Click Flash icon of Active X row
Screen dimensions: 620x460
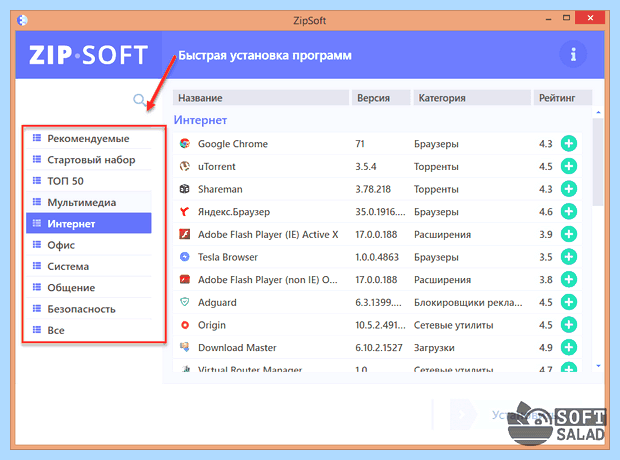pyautogui.click(x=185, y=234)
